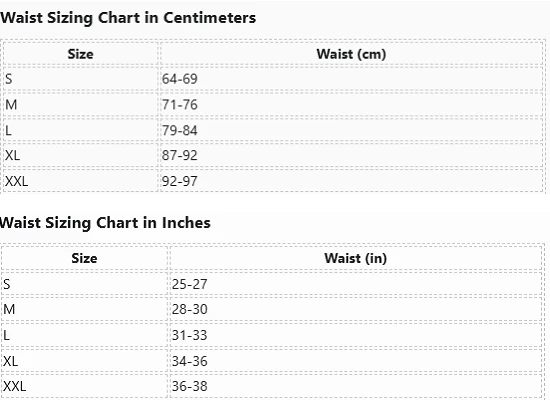550x401 pixels.
Task: Select the Size header in centimeters table
Action: coord(81,54)
